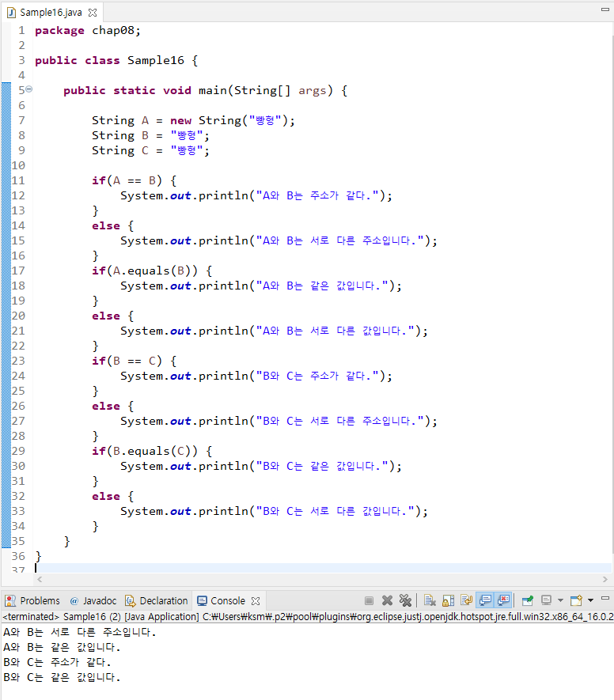Toggle Scroll Lock in Console
The image size is (614, 700).
pos(448,600)
